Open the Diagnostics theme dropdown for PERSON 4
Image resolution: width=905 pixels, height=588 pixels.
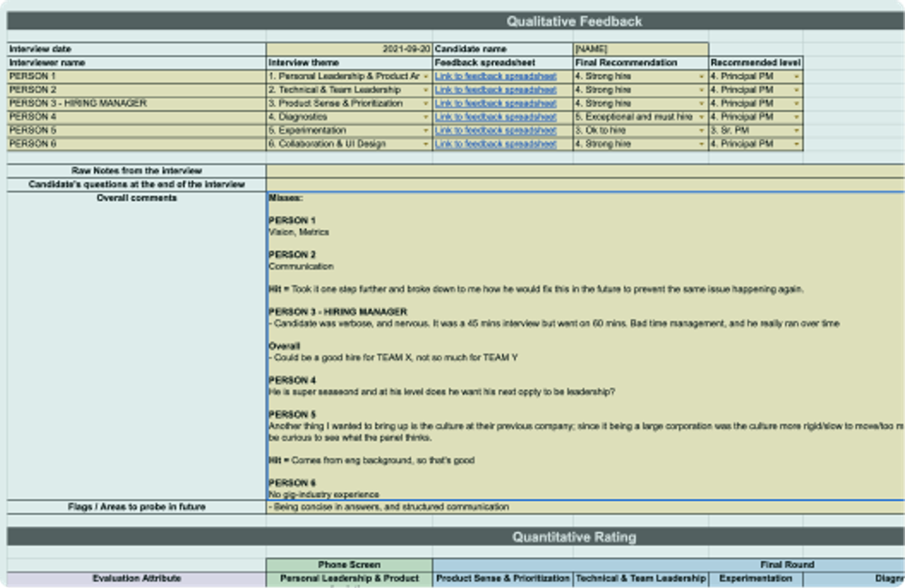click(x=425, y=117)
